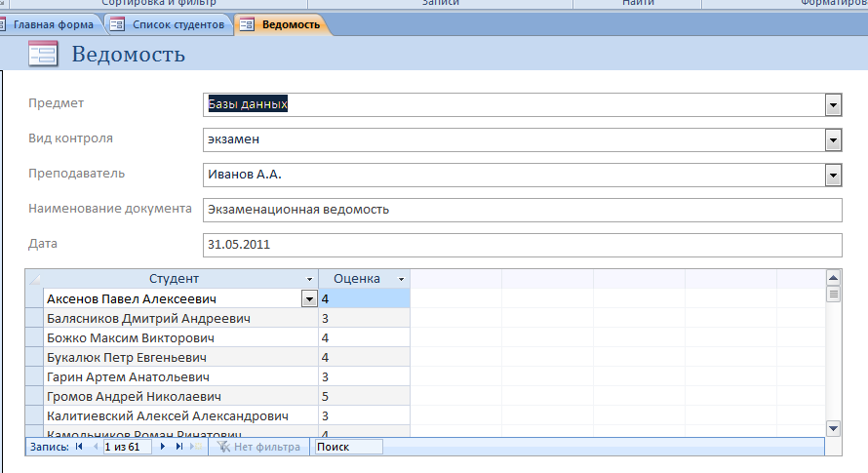The height and width of the screenshot is (473, 868).
Task: Select the row Божко Максим Викторович
Action: pos(181,337)
